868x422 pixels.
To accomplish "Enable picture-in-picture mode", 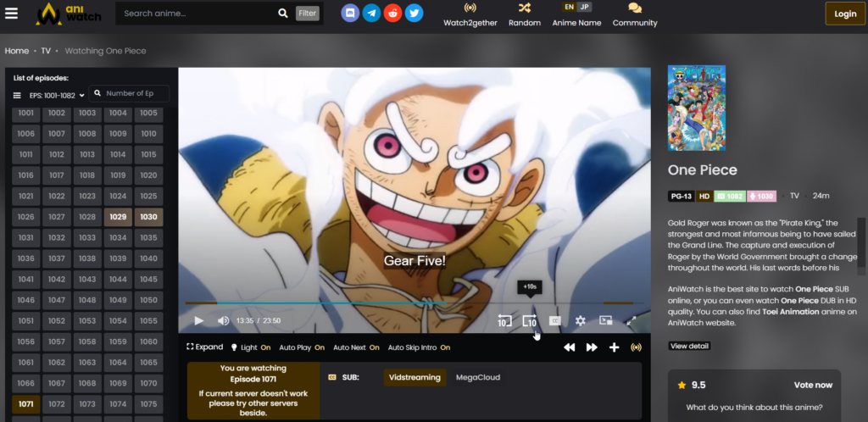I will click(605, 320).
